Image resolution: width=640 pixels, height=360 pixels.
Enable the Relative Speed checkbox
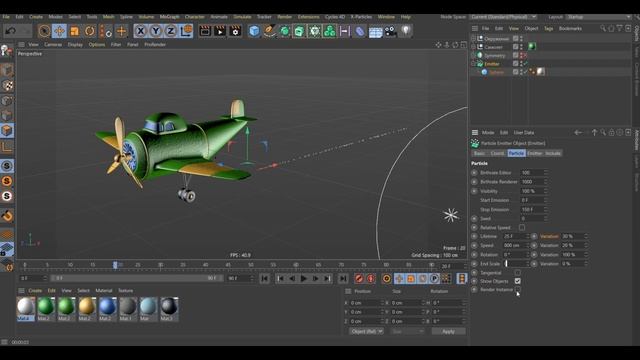[x=522, y=227]
